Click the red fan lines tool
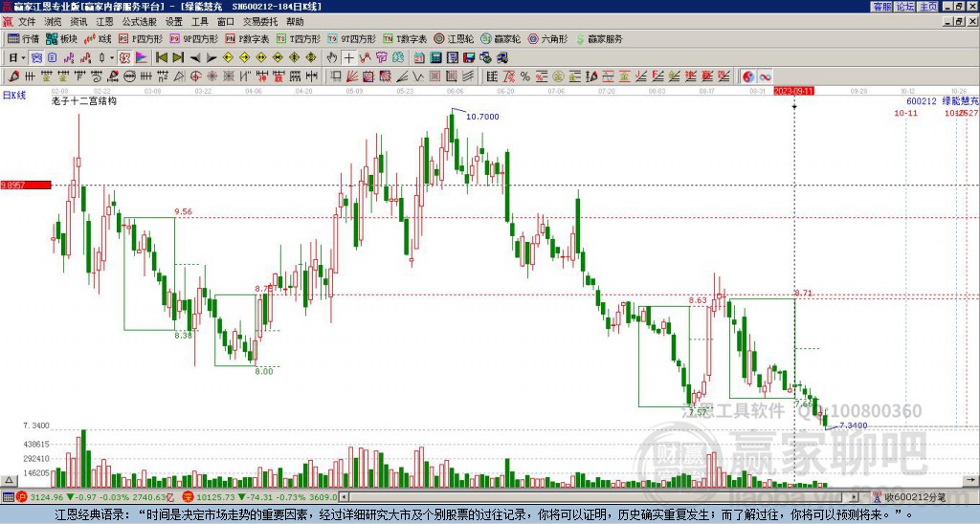This screenshot has width=980, height=524. [x=352, y=76]
